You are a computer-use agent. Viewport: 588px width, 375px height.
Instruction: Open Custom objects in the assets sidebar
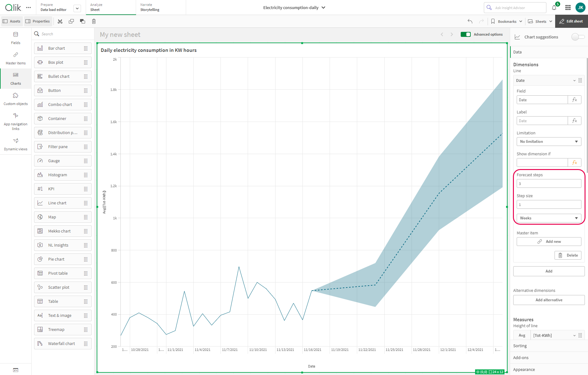click(16, 99)
